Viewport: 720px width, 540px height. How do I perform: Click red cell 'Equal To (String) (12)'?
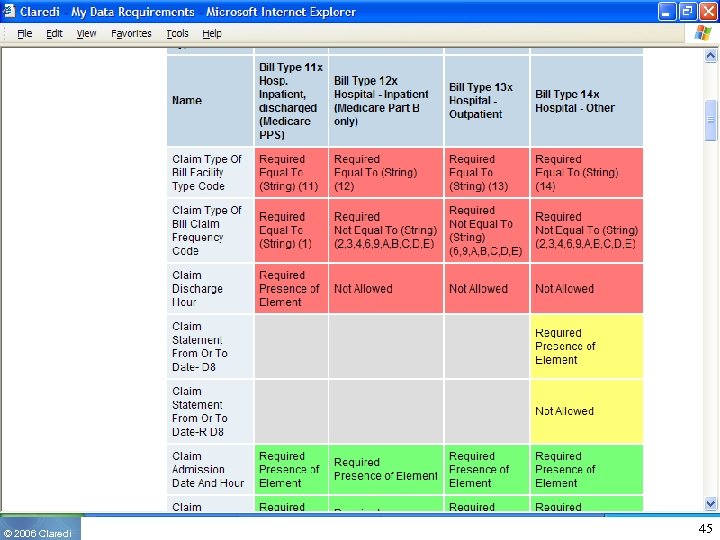click(386, 173)
